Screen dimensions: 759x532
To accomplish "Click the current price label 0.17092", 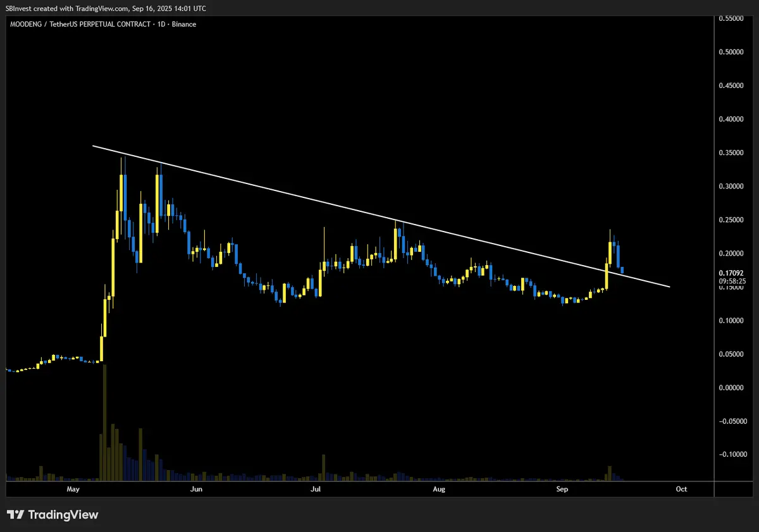I will coord(731,273).
